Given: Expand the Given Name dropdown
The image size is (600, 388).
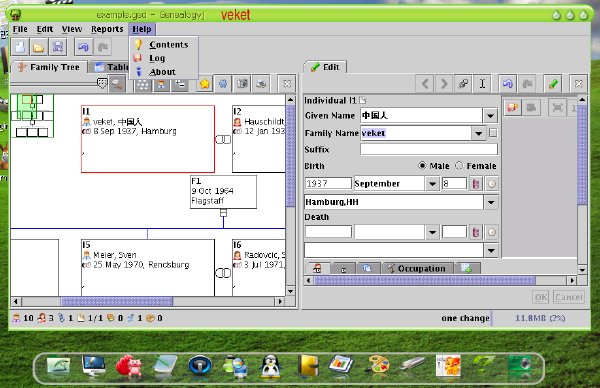Looking at the screenshot, I should click(490, 116).
